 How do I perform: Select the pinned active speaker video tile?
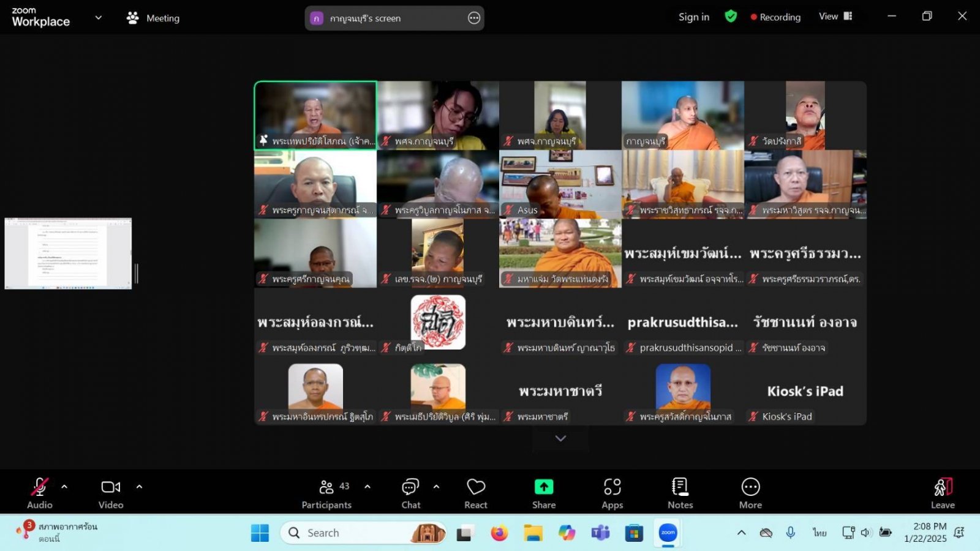tap(315, 116)
